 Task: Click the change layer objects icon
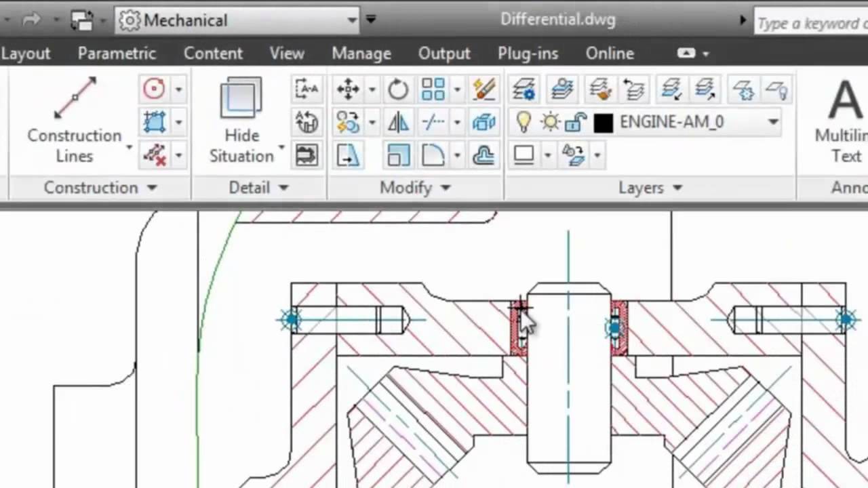574,155
